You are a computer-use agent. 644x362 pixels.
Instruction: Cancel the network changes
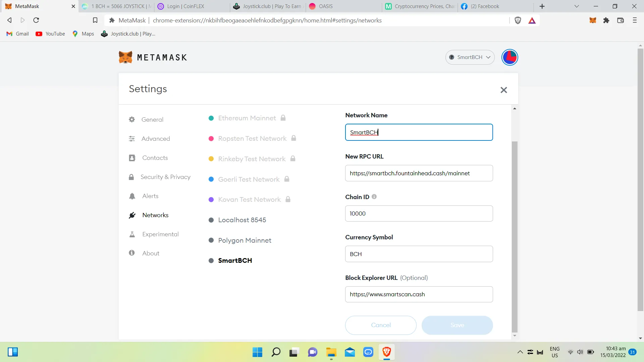pyautogui.click(x=381, y=325)
